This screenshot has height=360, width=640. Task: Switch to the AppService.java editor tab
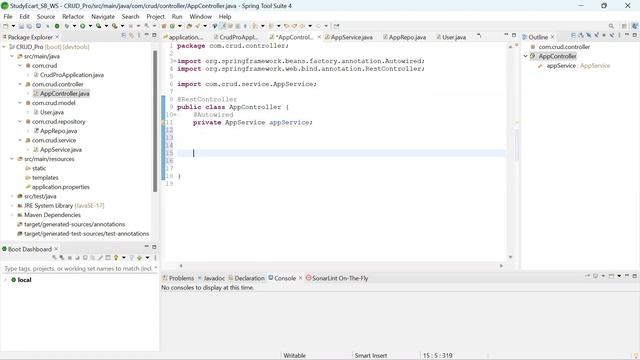pos(351,37)
